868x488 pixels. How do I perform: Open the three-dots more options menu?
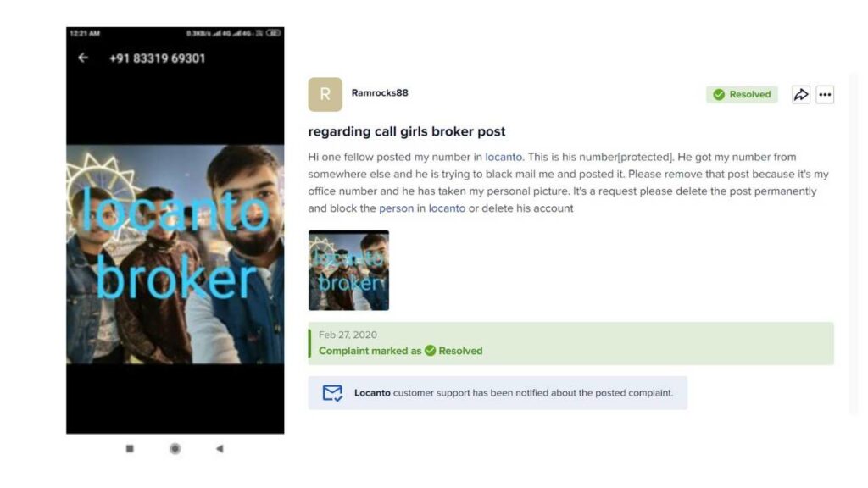tap(825, 95)
